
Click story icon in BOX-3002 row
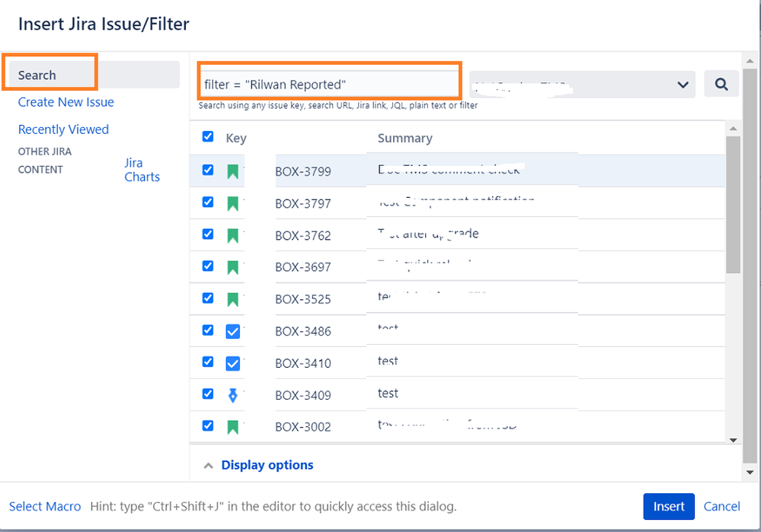233,427
